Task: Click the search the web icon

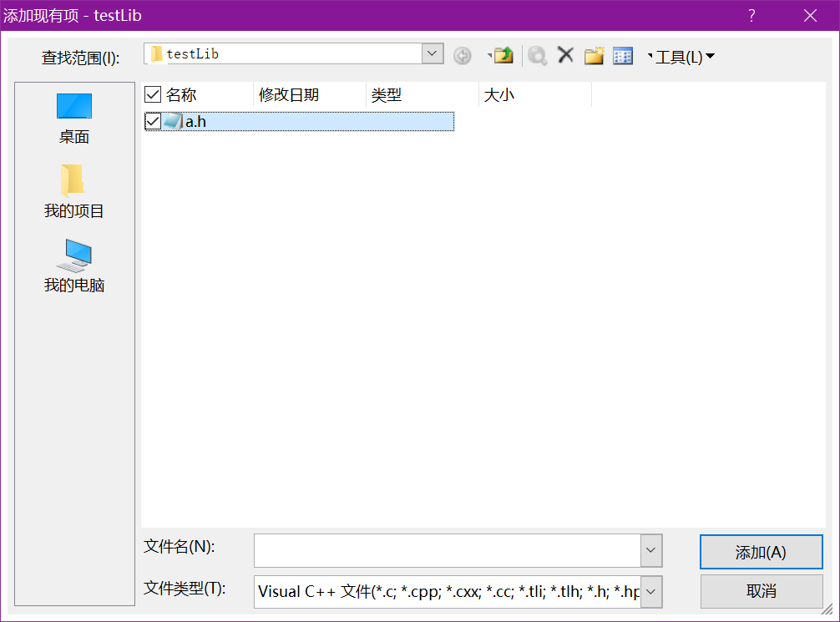Action: 537,56
